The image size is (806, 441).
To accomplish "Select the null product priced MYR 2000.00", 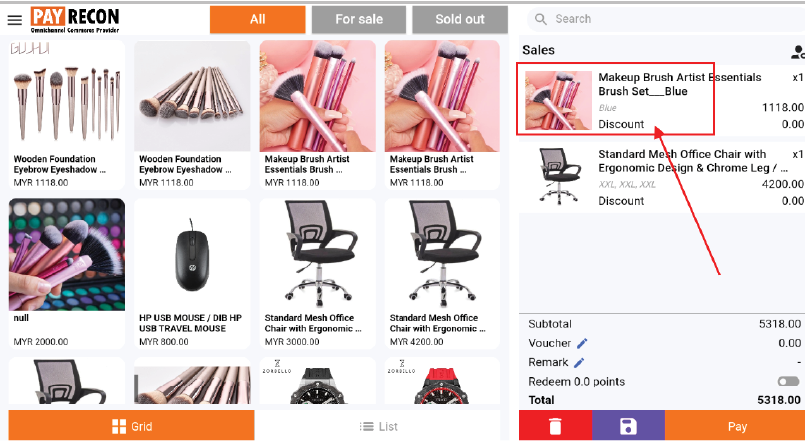I will click(x=67, y=274).
